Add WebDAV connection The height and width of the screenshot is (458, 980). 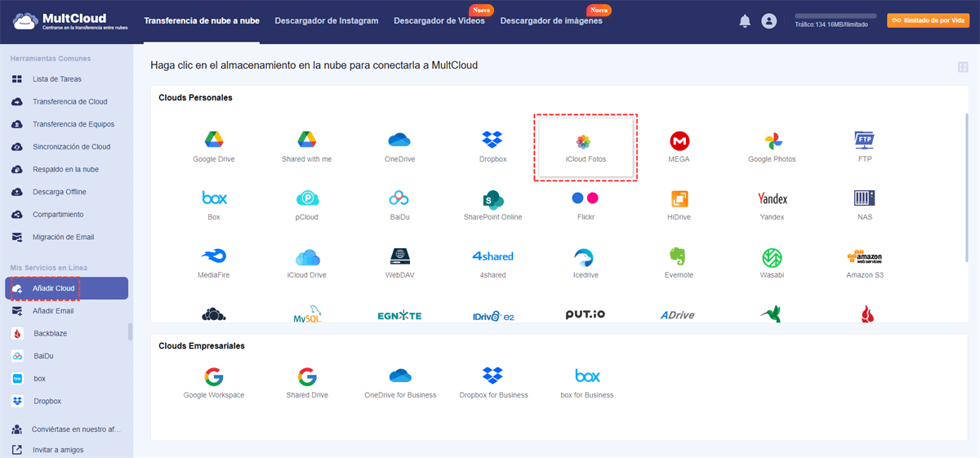point(399,263)
